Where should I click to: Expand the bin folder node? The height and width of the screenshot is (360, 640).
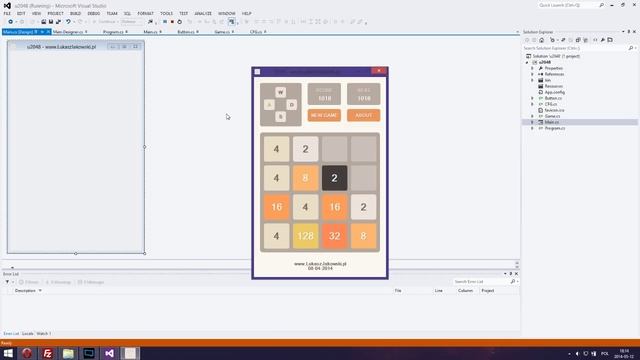click(x=532, y=80)
